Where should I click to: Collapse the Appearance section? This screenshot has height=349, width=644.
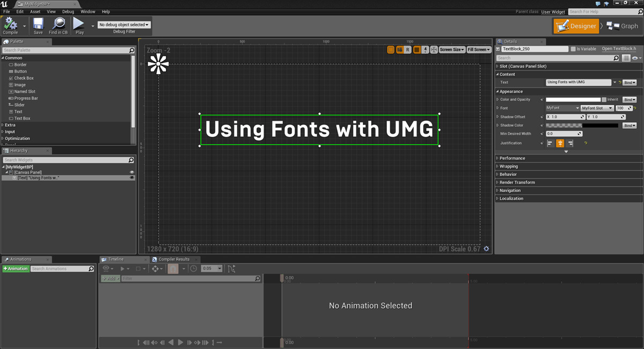pyautogui.click(x=497, y=91)
